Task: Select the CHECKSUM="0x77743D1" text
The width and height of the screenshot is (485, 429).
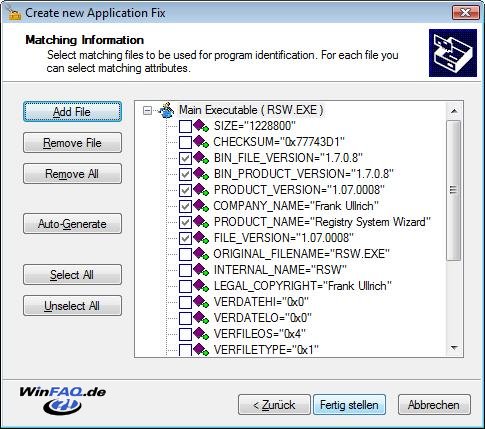Action: [279, 142]
